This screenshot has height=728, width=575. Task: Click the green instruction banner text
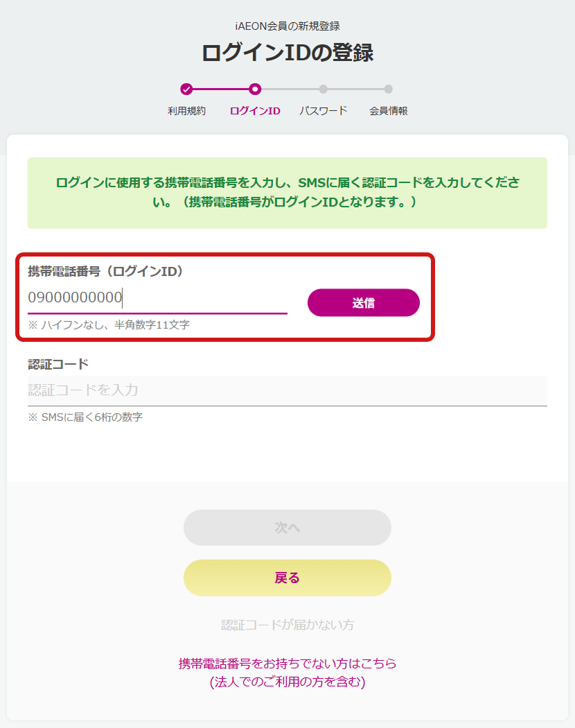pyautogui.click(x=287, y=193)
